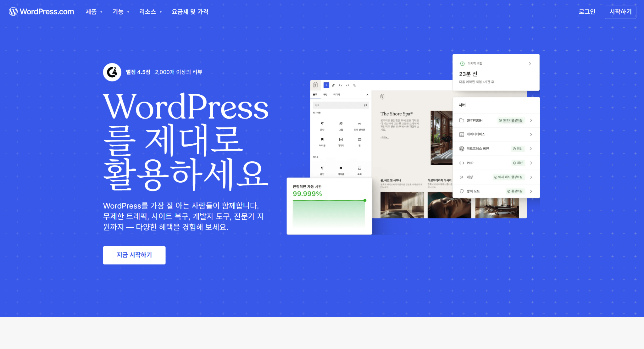Click the green uptime graph endpoint dot
Viewport: 644px width, 349px height.
tap(365, 200)
